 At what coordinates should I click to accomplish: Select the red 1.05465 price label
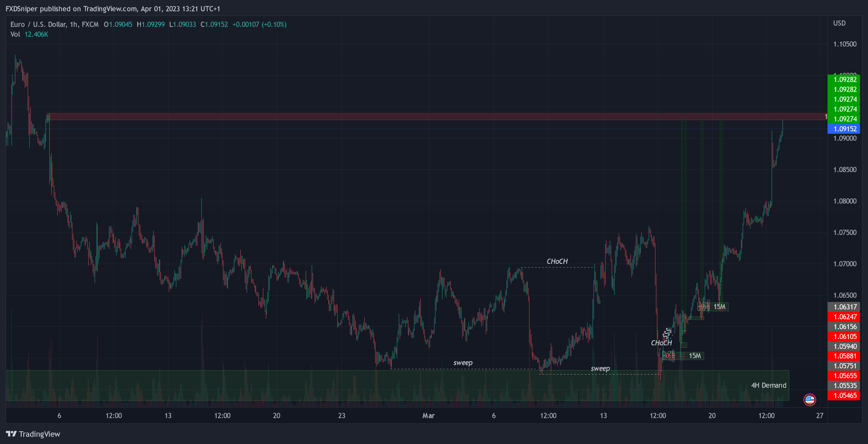(x=844, y=396)
